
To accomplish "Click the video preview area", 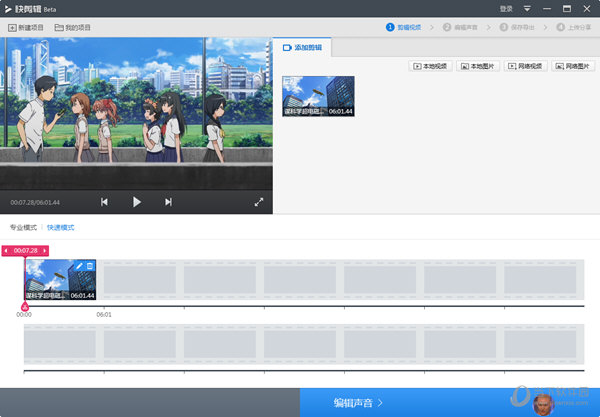I will click(136, 114).
